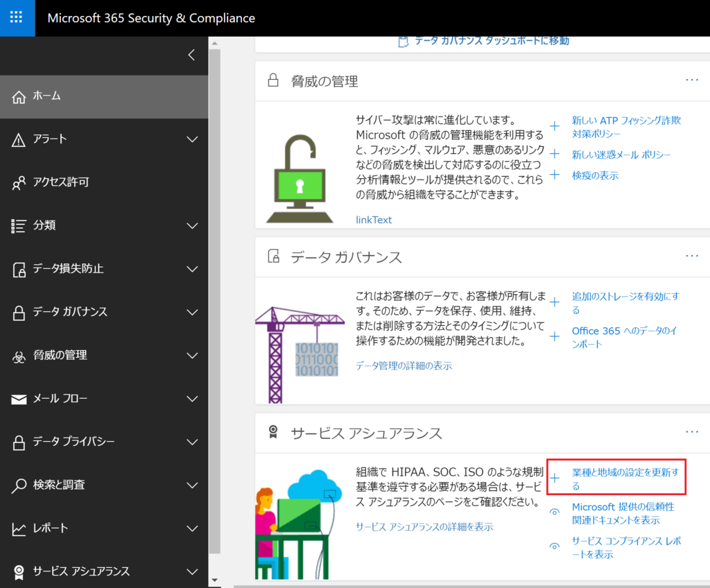The height and width of the screenshot is (588, 710).
Task: Click the home icon beside ホーム
Action: (19, 96)
